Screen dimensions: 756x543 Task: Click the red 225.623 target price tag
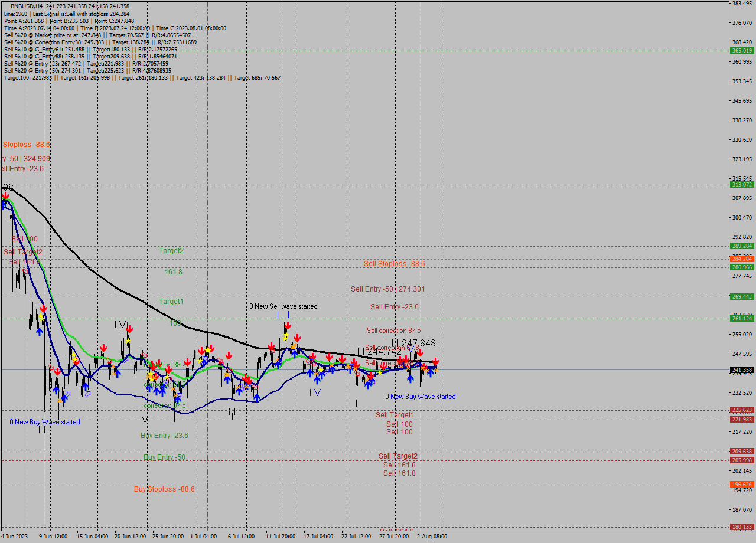click(741, 409)
